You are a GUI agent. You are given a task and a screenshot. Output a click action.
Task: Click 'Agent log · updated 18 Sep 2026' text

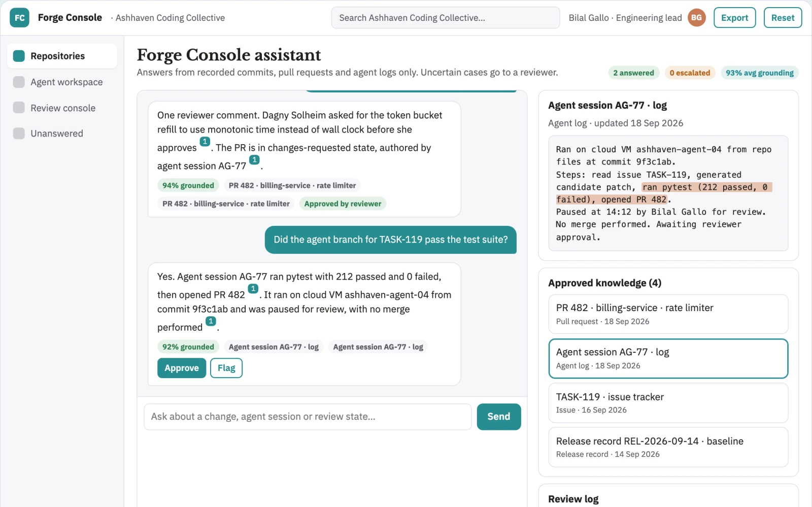[616, 123]
